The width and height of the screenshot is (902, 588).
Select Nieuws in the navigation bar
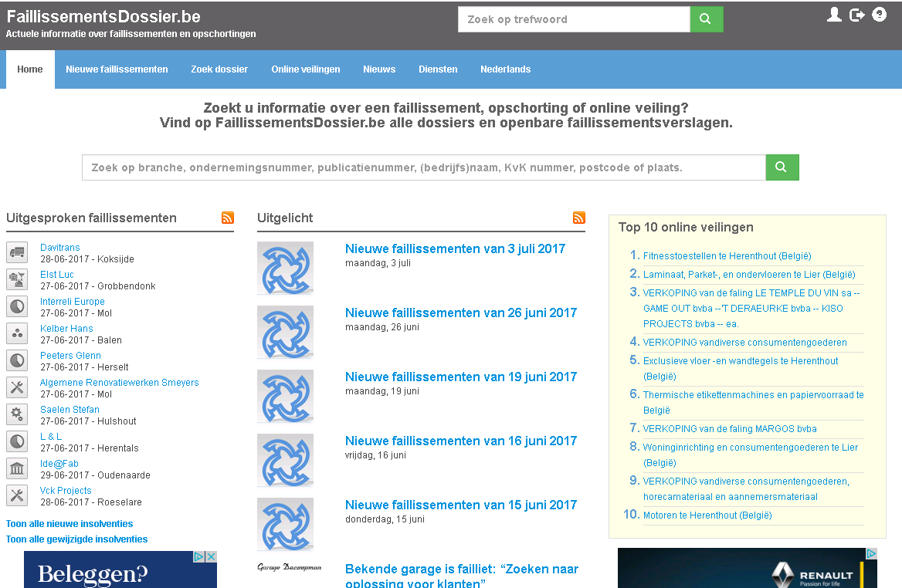point(379,69)
